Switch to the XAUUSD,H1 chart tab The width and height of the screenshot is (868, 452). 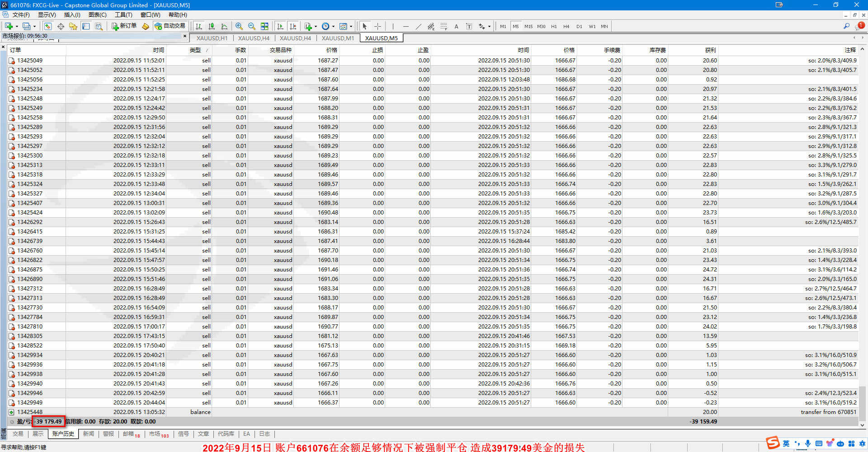(212, 38)
